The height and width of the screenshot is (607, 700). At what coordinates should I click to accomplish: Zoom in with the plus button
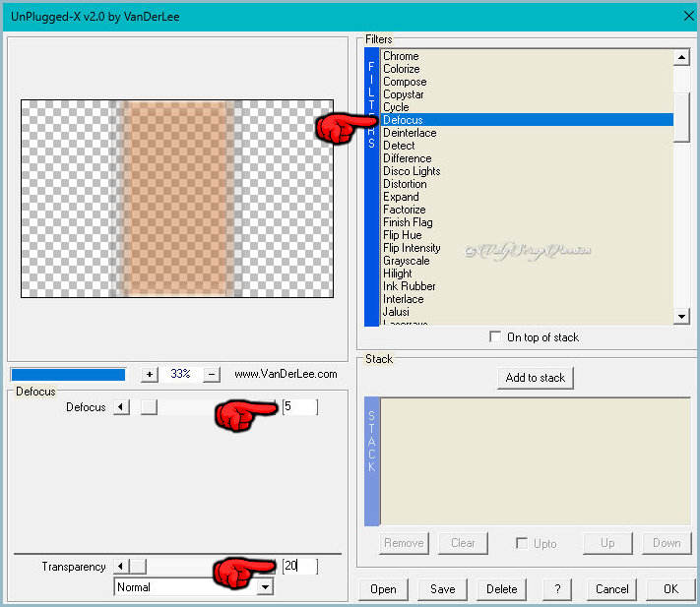coord(150,375)
